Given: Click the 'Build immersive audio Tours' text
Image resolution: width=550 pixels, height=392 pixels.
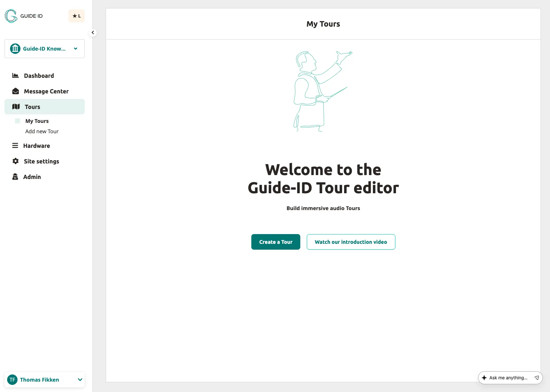Looking at the screenshot, I should (x=323, y=208).
